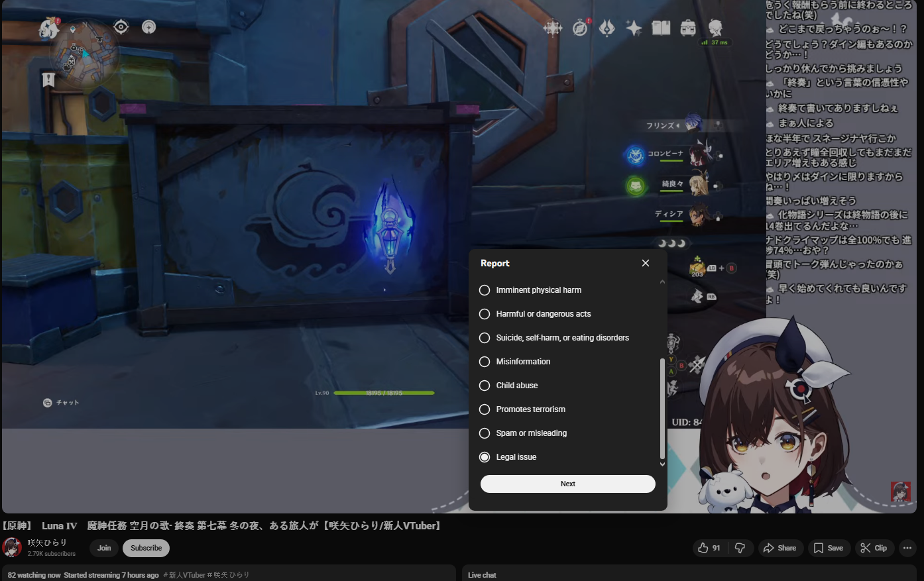This screenshot has width=924, height=581.
Task: Open the #新人VTuber hashtag
Action: tap(184, 575)
